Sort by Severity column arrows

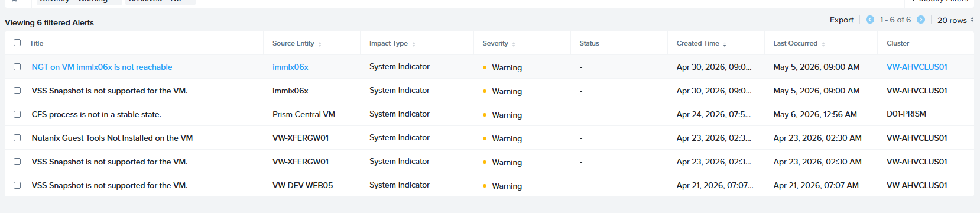point(514,44)
